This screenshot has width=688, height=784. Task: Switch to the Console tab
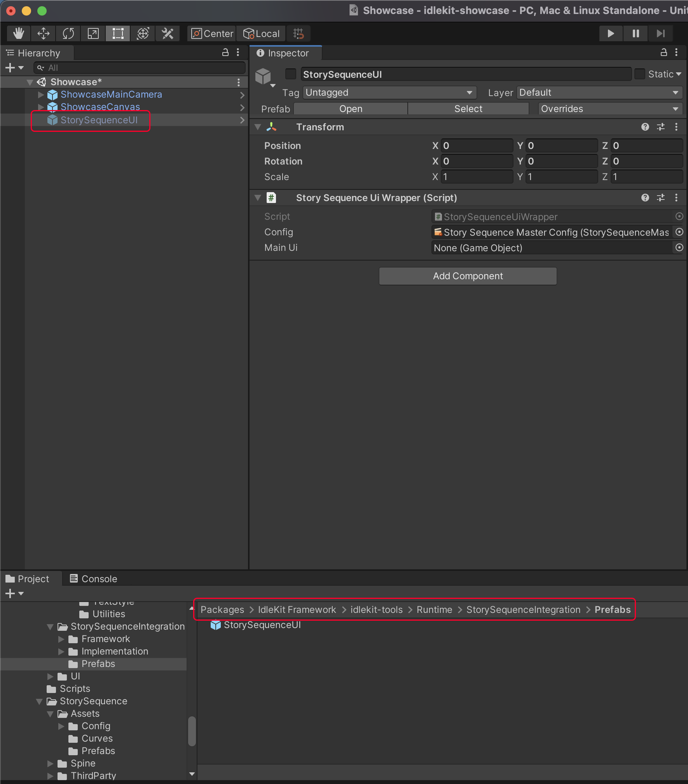[x=93, y=579]
